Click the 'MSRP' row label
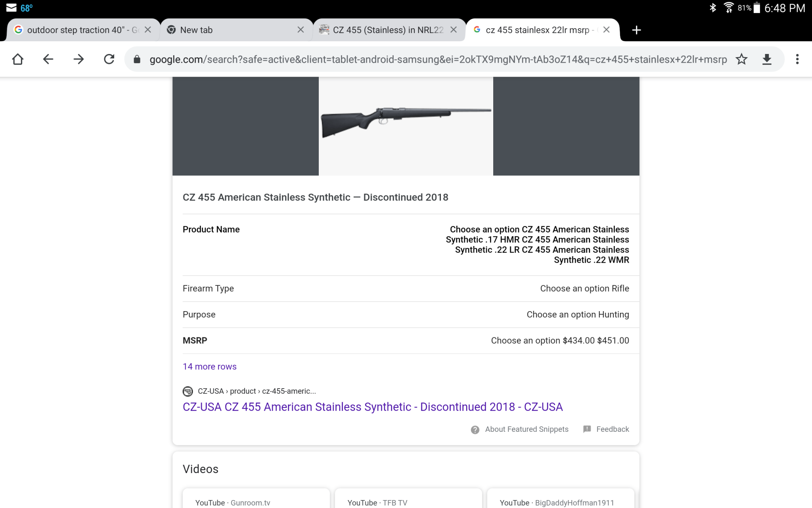Viewport: 812px width, 508px height. [x=195, y=341]
